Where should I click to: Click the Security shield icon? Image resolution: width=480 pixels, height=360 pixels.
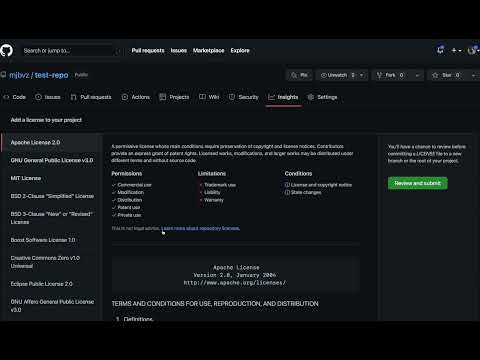pyautogui.click(x=232, y=97)
